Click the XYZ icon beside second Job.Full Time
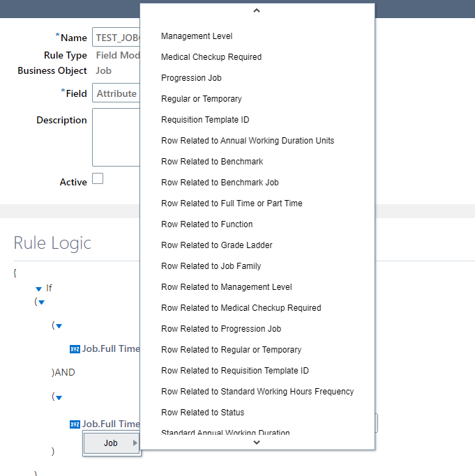Image resolution: width=475 pixels, height=476 pixels. point(75,424)
